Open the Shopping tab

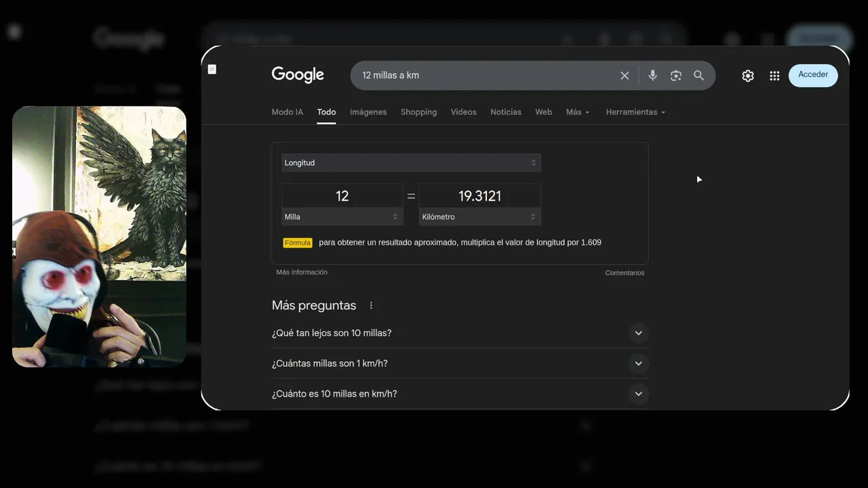(418, 113)
